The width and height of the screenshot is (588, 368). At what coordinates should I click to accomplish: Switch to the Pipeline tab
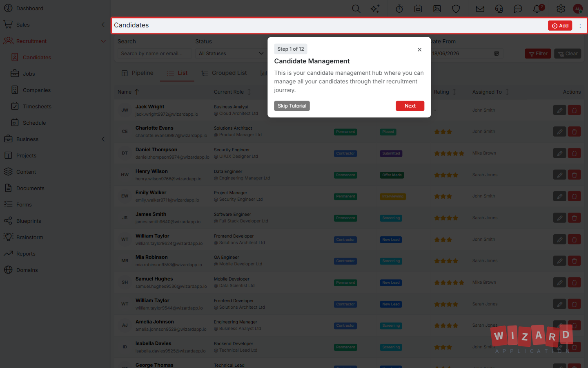tap(138, 73)
